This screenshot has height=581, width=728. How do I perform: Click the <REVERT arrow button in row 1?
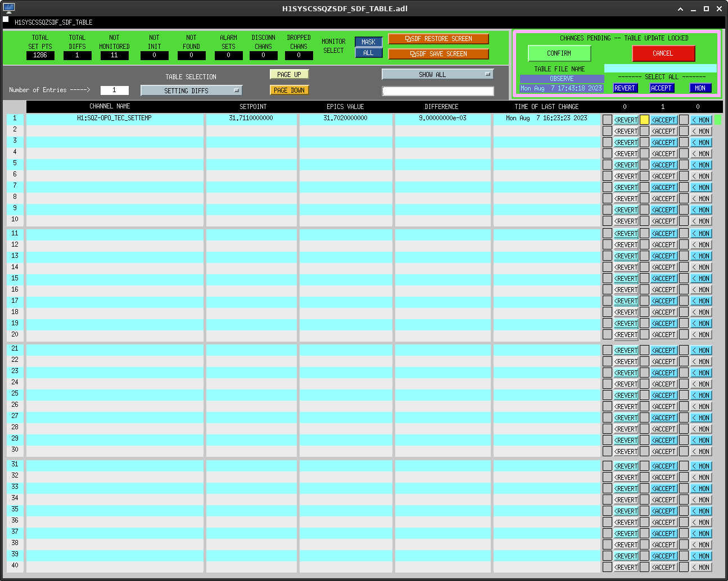[626, 120]
